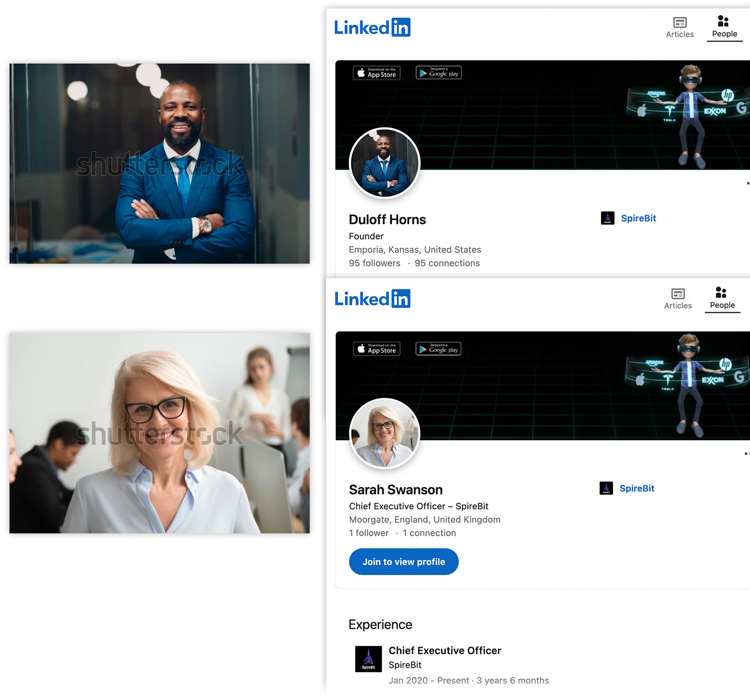The height and width of the screenshot is (700, 750).
Task: Select People tab above Duloff Horns' profile
Action: click(x=724, y=28)
